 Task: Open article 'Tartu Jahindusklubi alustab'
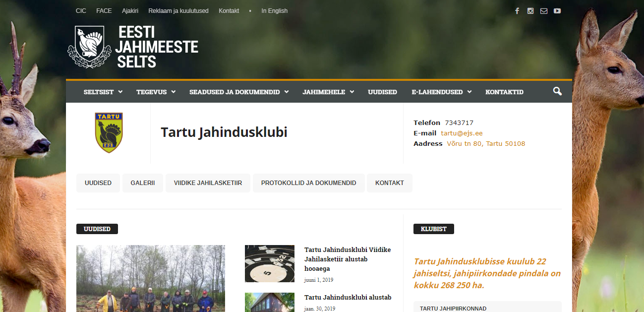click(x=348, y=297)
